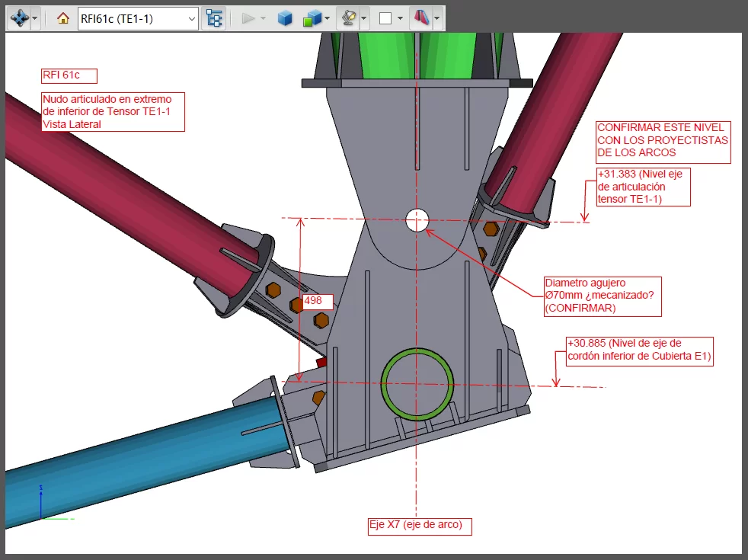The image size is (748, 560).
Task: Expand the play animation options arrow
Action: (x=264, y=18)
